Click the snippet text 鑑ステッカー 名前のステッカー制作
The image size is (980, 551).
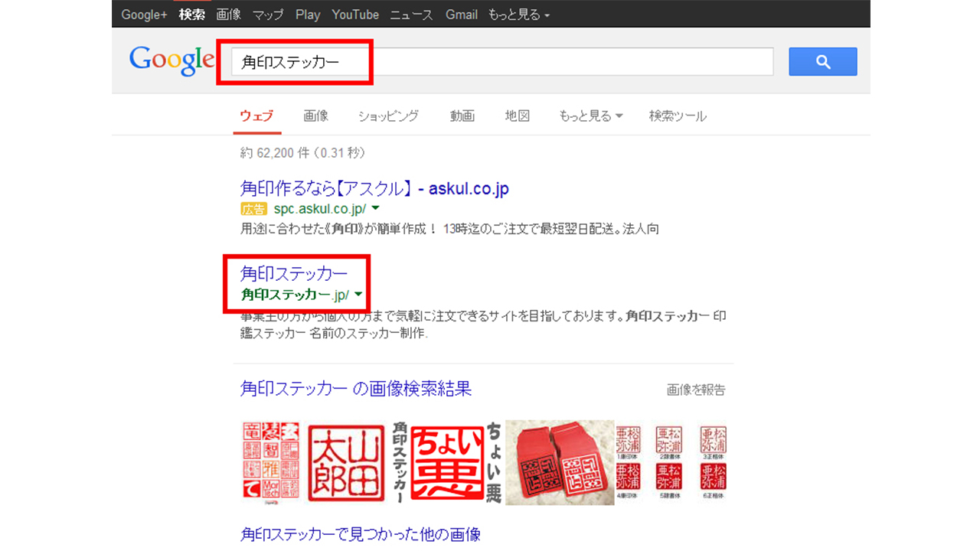click(x=335, y=334)
